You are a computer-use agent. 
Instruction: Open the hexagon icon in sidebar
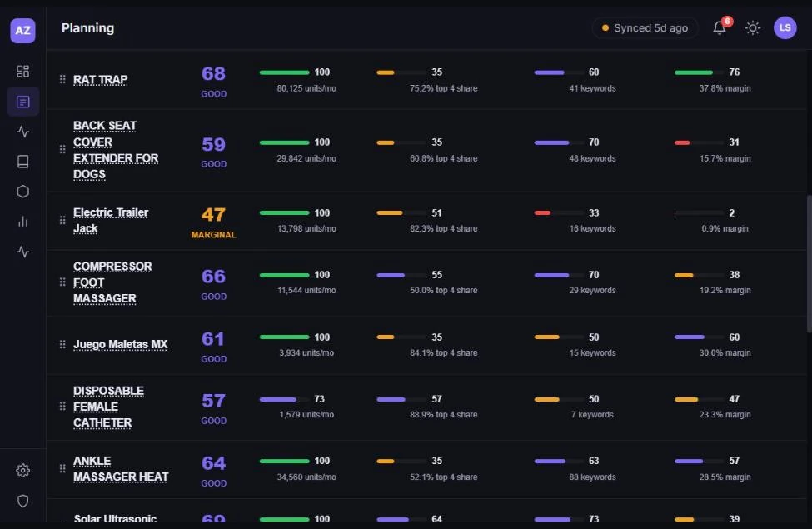[22, 192]
